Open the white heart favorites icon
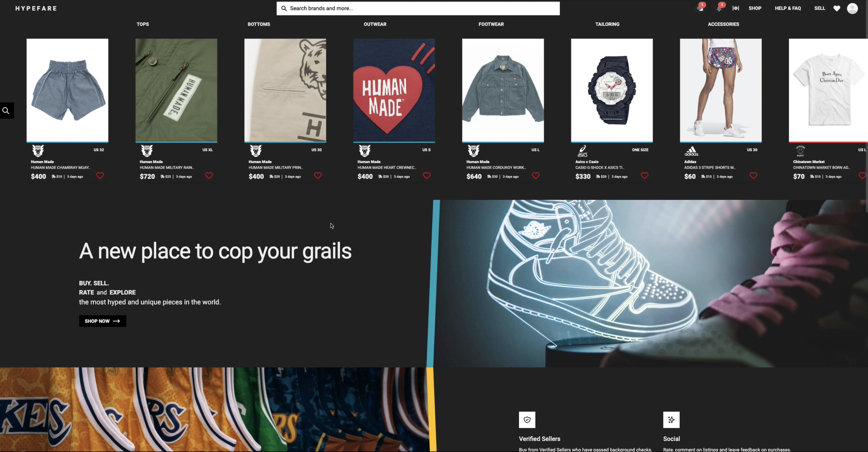868x452 pixels. coord(837,9)
